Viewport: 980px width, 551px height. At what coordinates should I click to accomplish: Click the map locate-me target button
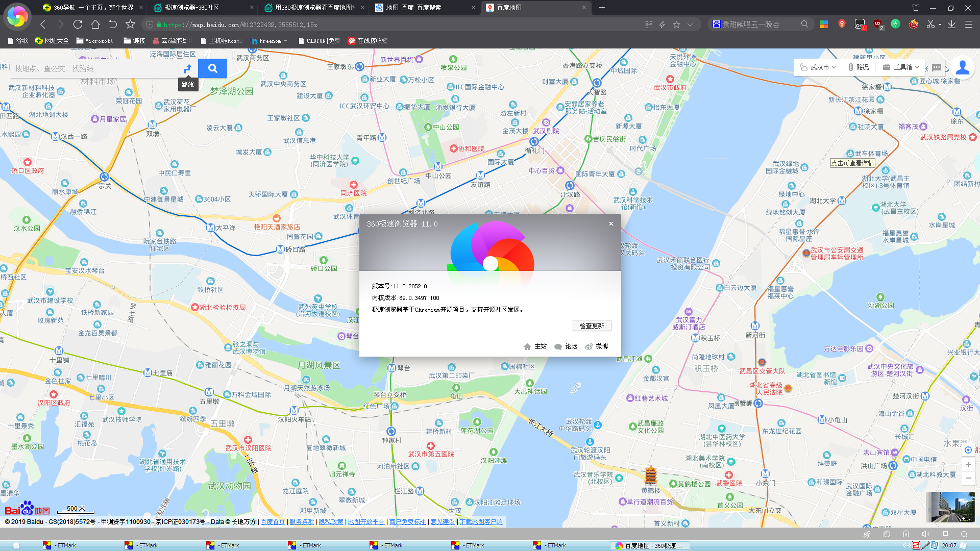(x=968, y=450)
